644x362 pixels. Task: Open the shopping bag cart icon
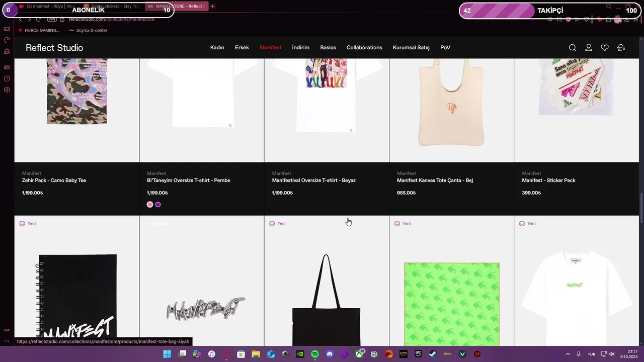[621, 48]
